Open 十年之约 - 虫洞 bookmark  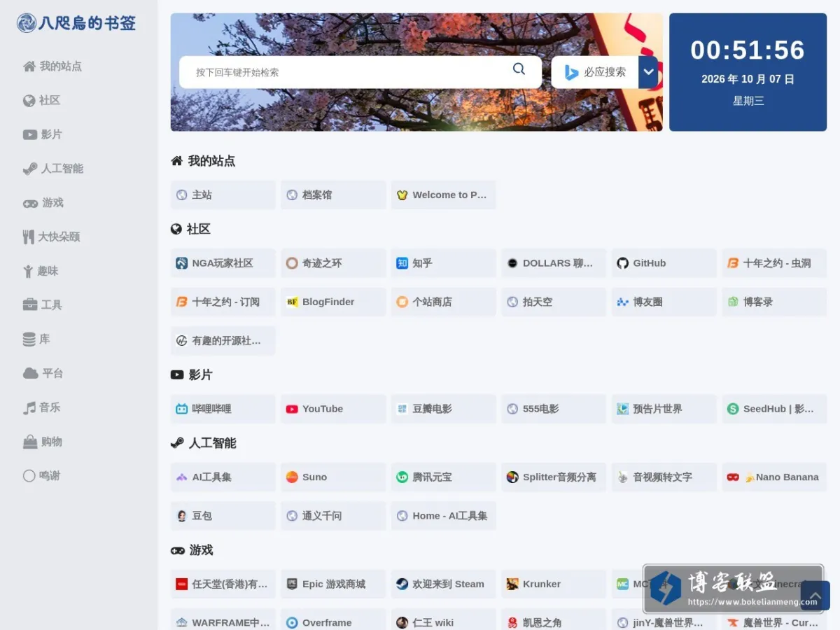(x=774, y=263)
